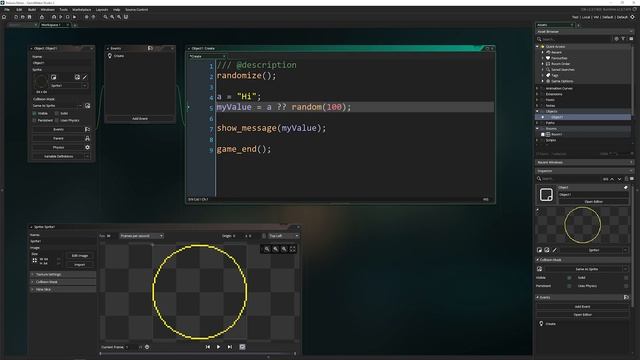Expand Collision Mask section in Sprite editor
The image size is (640, 360).
63,282
